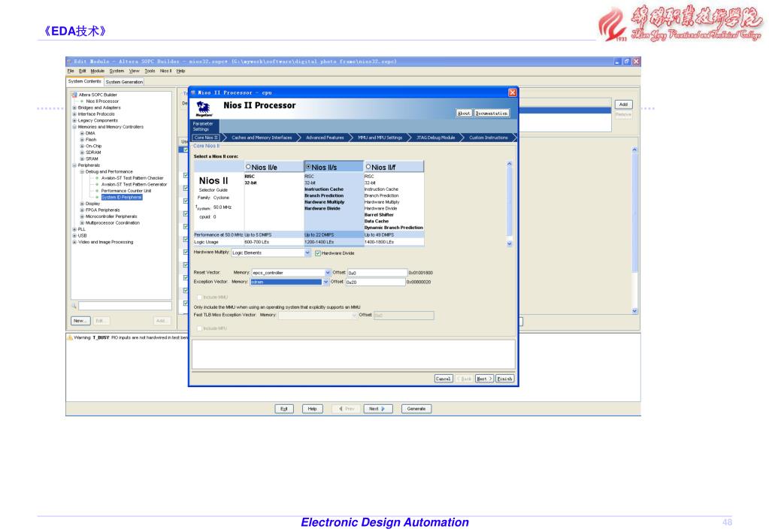Click the Generate button in SOPC Builder
This screenshot has width=769, height=532.
[x=416, y=409]
